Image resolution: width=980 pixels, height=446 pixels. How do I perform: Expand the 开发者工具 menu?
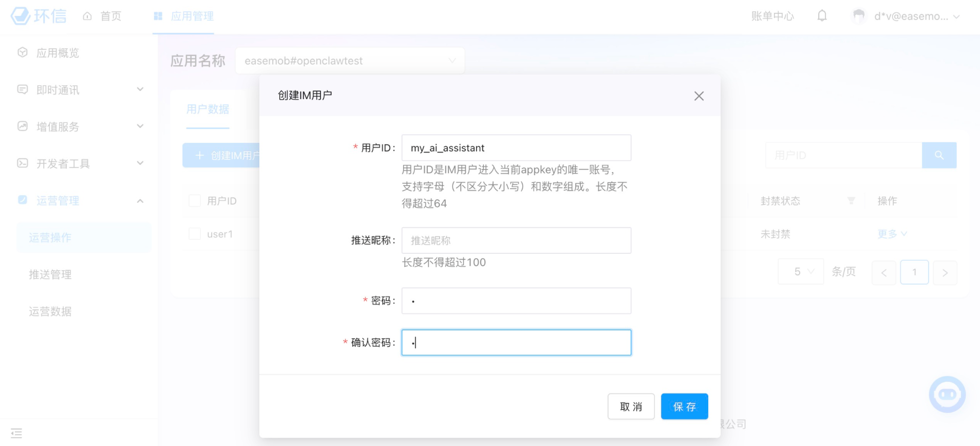tap(140, 163)
